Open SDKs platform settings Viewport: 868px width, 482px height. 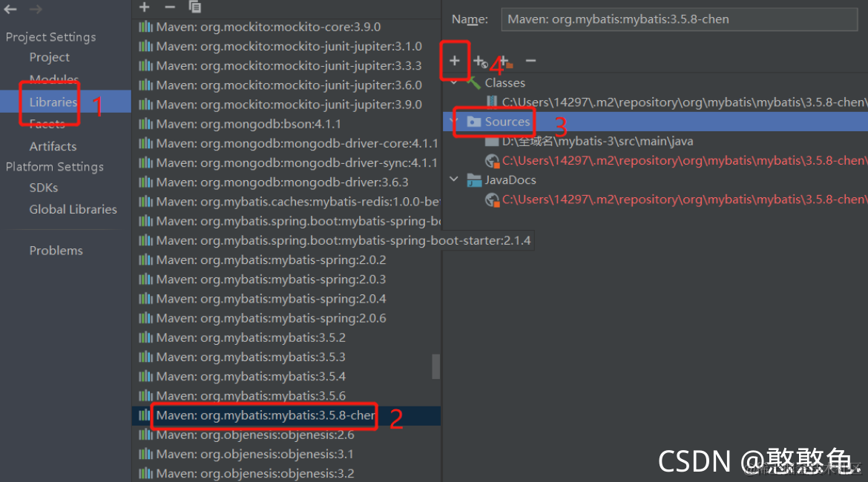(43, 188)
